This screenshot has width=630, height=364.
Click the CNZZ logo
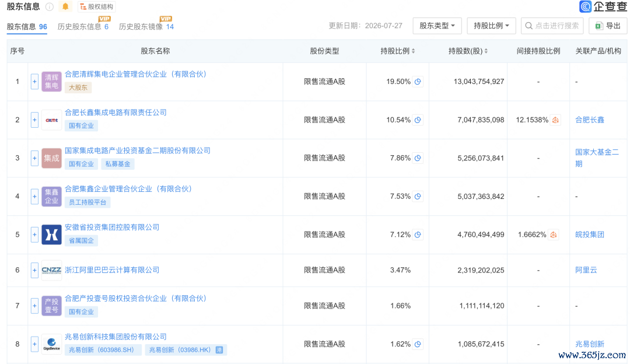tap(51, 270)
